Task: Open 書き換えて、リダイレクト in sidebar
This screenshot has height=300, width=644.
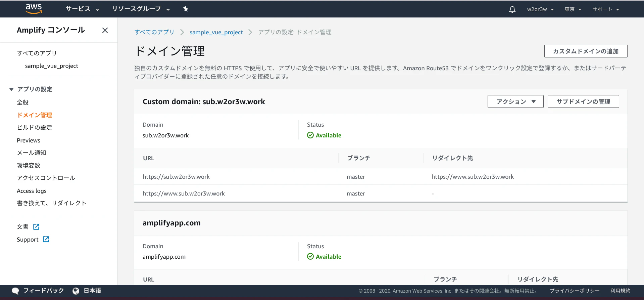Action: click(52, 203)
